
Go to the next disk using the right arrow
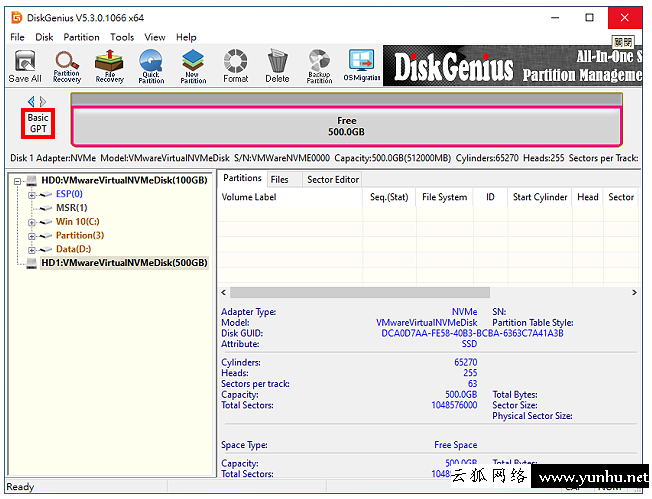tap(43, 101)
